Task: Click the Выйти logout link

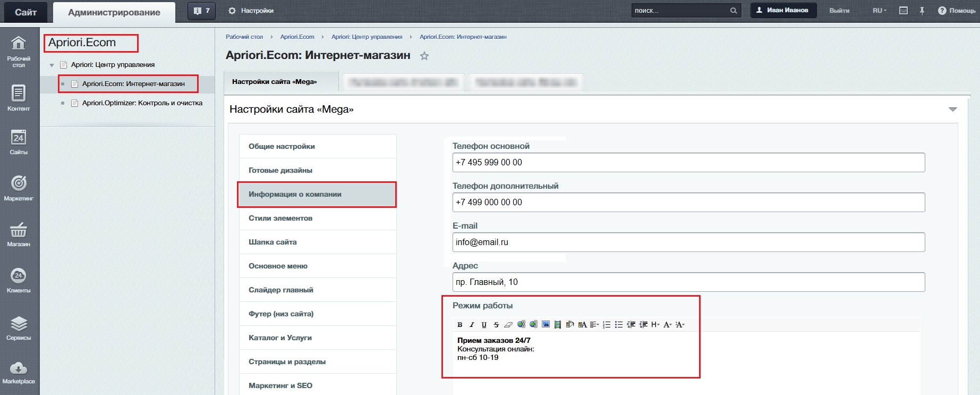Action: pos(839,11)
